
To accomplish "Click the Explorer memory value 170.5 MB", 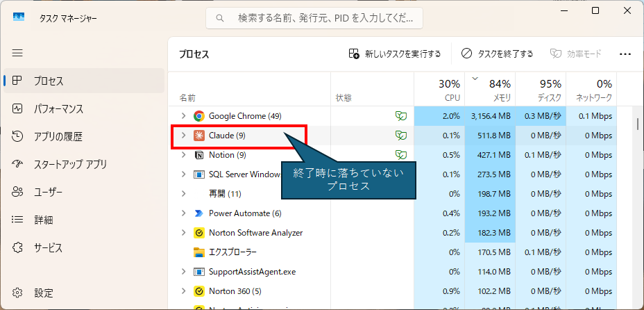I will [495, 252].
